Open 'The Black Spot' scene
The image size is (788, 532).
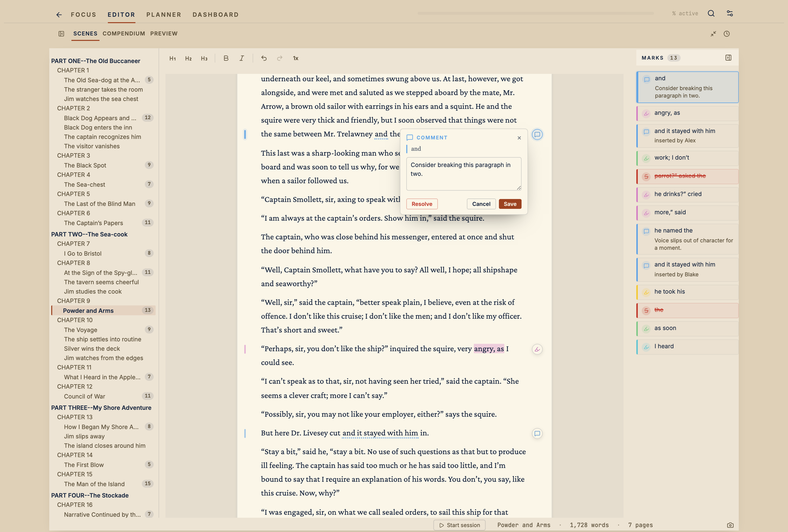tap(85, 166)
